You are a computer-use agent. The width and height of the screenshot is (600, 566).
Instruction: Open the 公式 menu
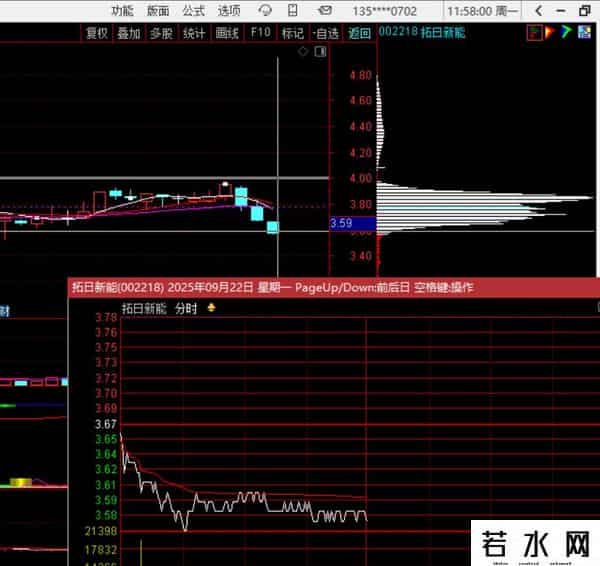coord(194,11)
